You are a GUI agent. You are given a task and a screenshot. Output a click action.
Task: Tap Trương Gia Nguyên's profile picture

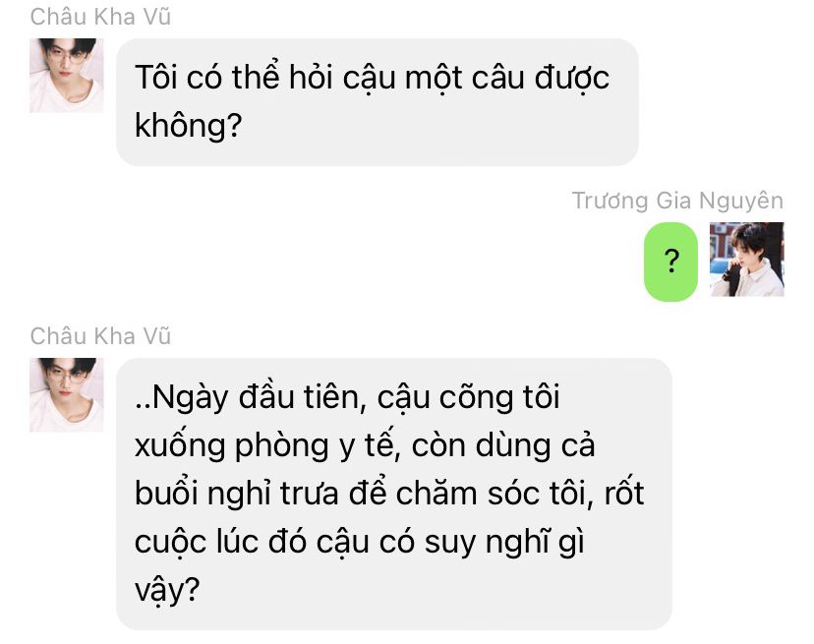click(x=747, y=260)
